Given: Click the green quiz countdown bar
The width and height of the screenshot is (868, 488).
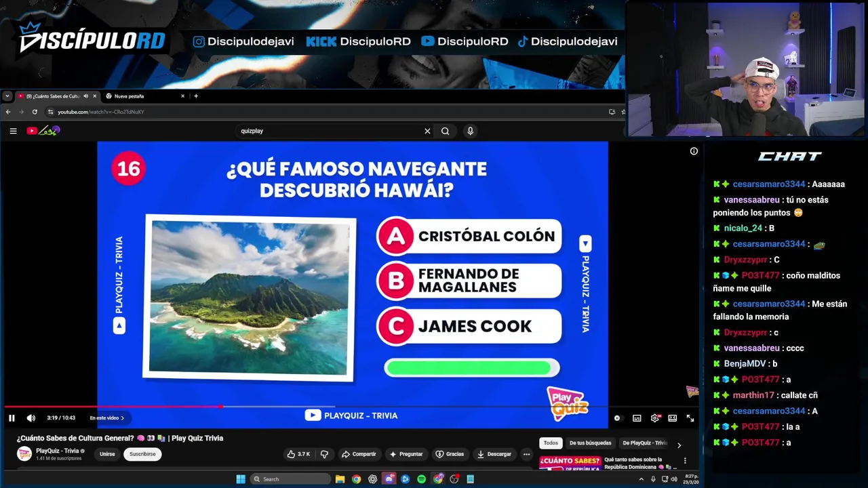Looking at the screenshot, I should coord(471,368).
